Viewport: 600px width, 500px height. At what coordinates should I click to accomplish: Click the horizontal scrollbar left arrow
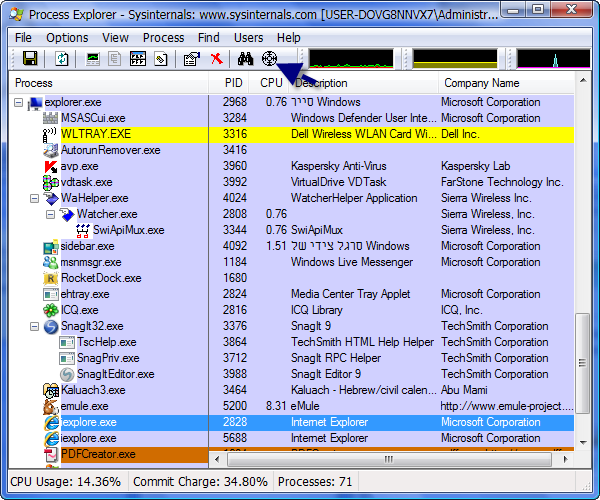(x=217, y=459)
